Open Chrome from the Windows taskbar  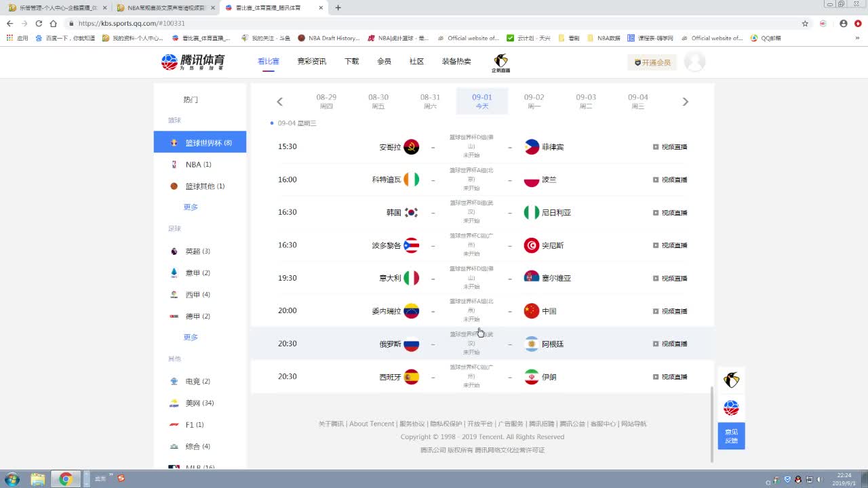(x=66, y=479)
